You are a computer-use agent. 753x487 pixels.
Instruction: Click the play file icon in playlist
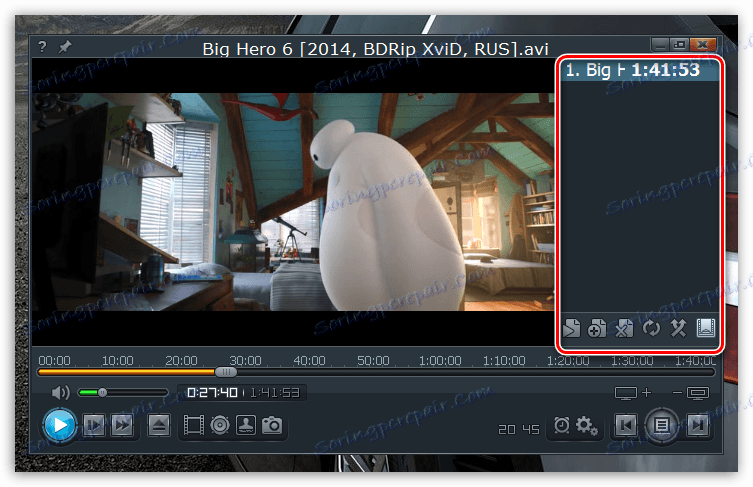tap(571, 329)
